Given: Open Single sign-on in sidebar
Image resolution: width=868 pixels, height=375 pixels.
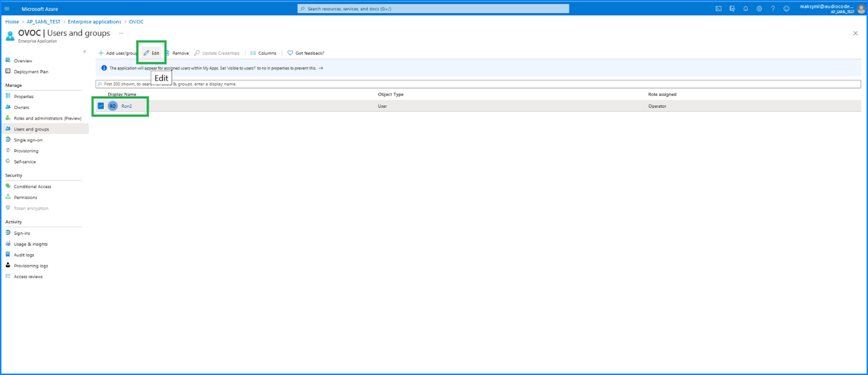Looking at the screenshot, I should 28,140.
